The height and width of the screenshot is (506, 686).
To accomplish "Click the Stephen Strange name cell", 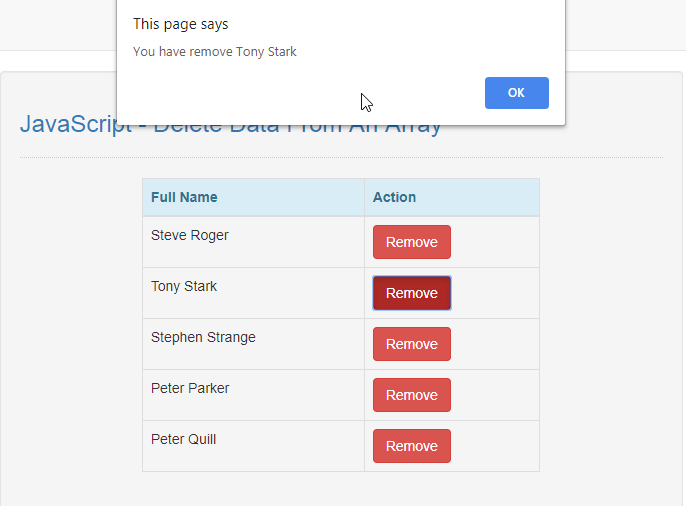I will [203, 338].
